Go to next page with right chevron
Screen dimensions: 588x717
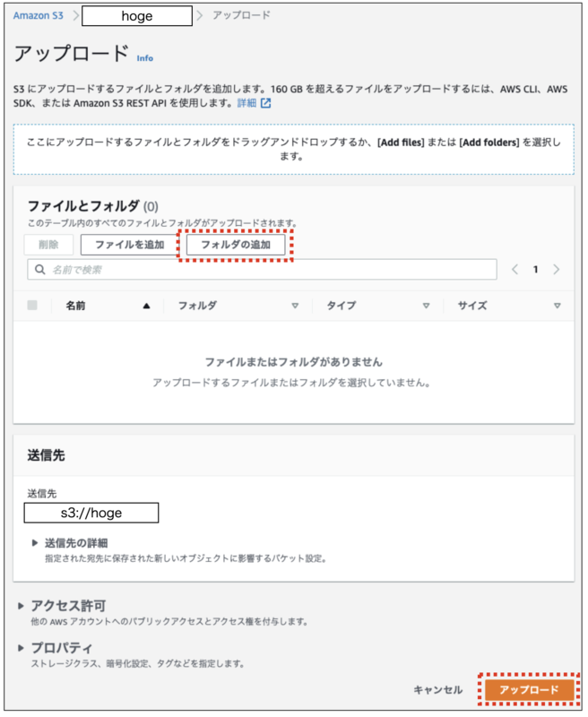point(556,270)
